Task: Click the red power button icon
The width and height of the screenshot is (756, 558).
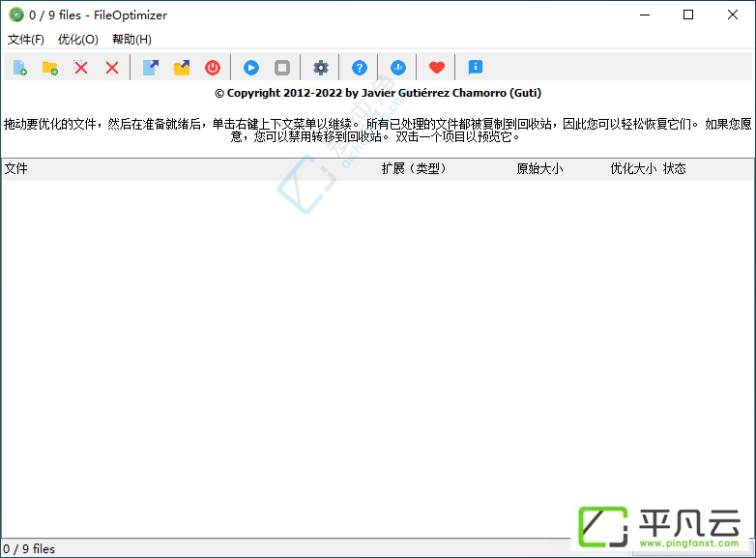Action: [213, 68]
